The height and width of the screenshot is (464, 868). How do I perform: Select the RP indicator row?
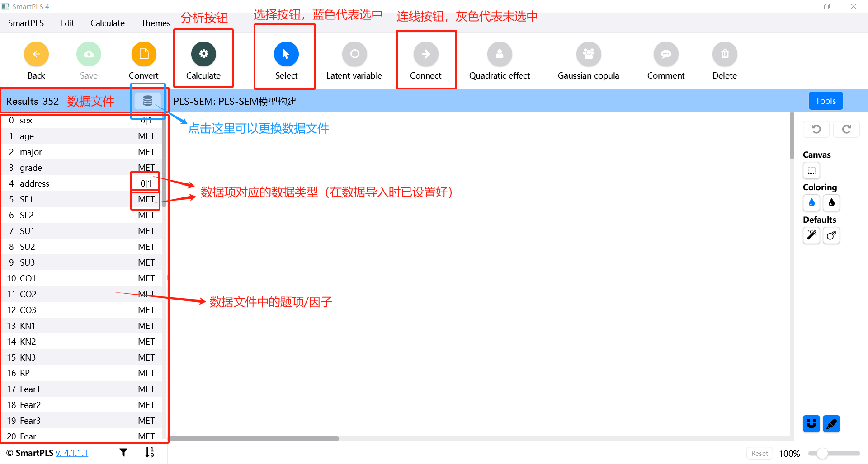coord(81,373)
